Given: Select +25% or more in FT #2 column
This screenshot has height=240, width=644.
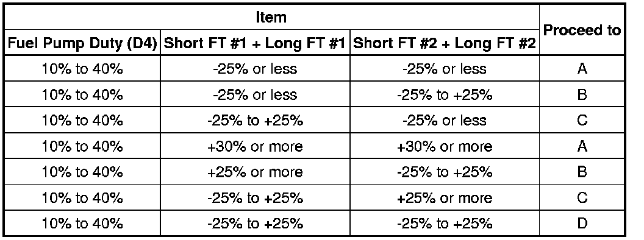Looking at the screenshot, I should 445,198.
